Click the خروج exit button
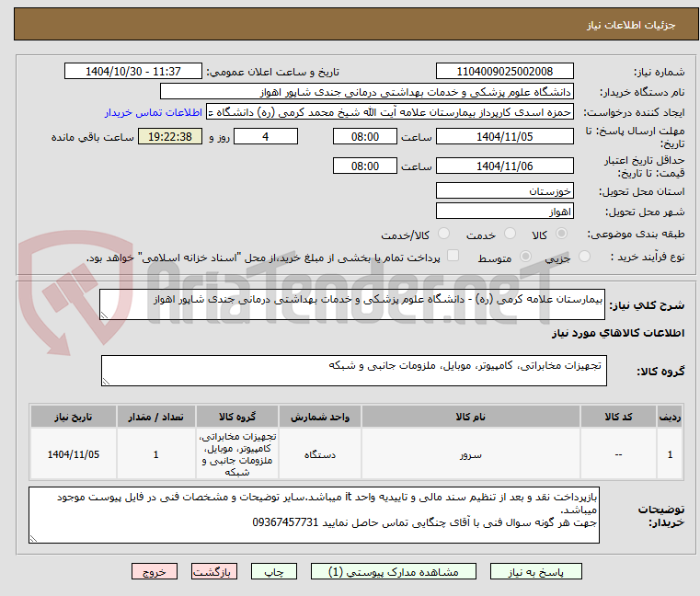Image resolution: width=700 pixels, height=596 pixels. click(x=154, y=571)
